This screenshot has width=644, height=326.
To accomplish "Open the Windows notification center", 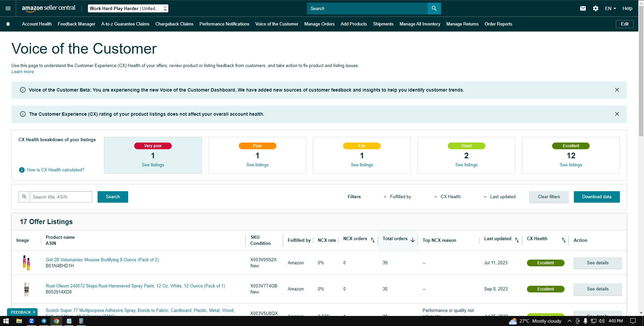I will tap(633, 321).
